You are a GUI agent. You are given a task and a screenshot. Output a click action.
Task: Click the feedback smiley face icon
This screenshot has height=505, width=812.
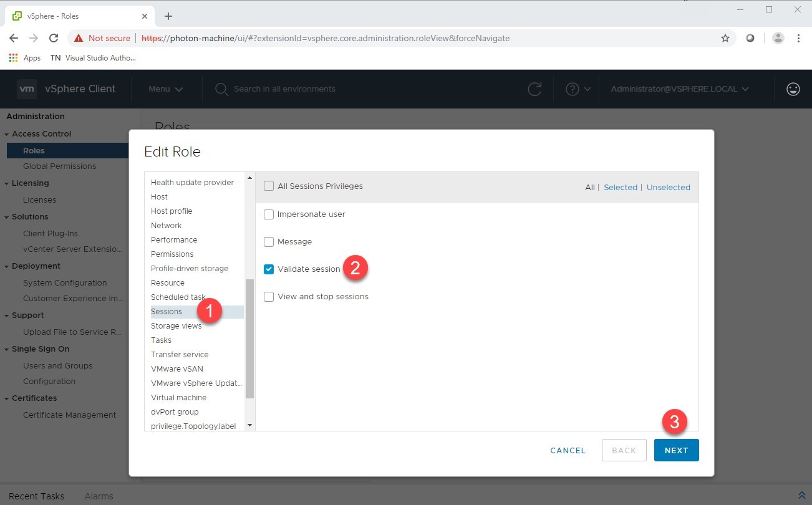click(793, 89)
